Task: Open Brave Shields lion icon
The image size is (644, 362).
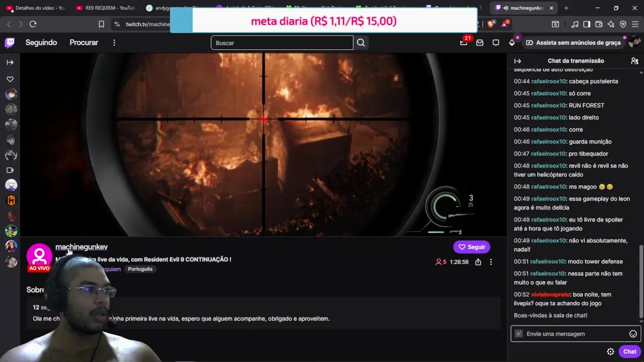Action: pos(492,24)
